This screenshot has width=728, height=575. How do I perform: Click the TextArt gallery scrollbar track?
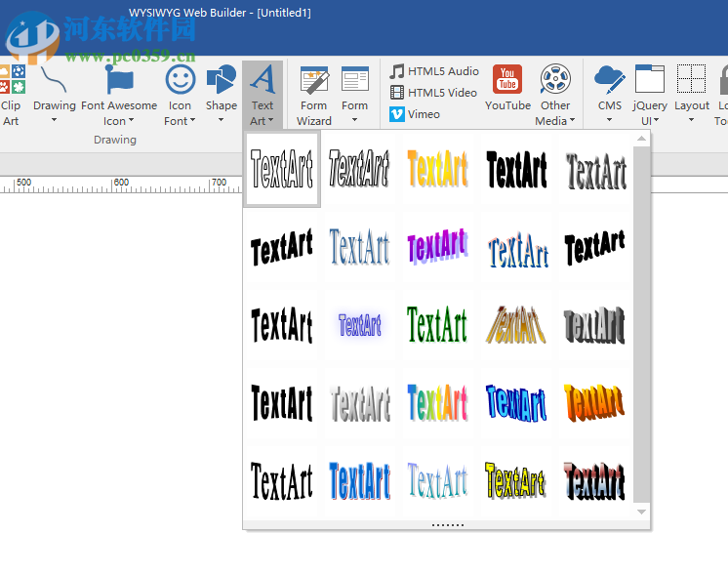point(641,325)
